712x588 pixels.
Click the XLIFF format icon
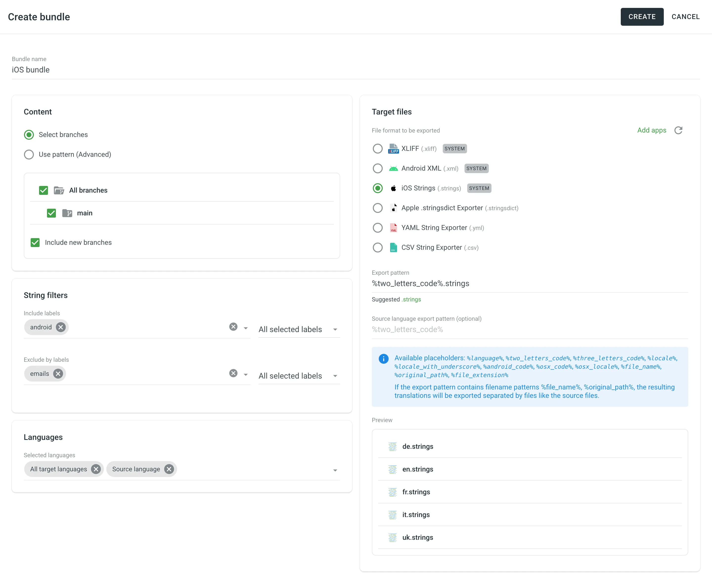(393, 149)
